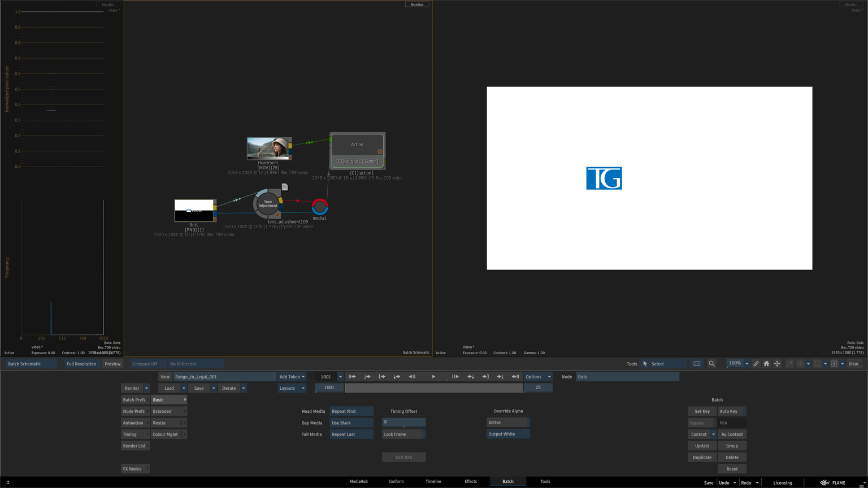
Task: Switch to the MediaHub tab
Action: tap(359, 482)
